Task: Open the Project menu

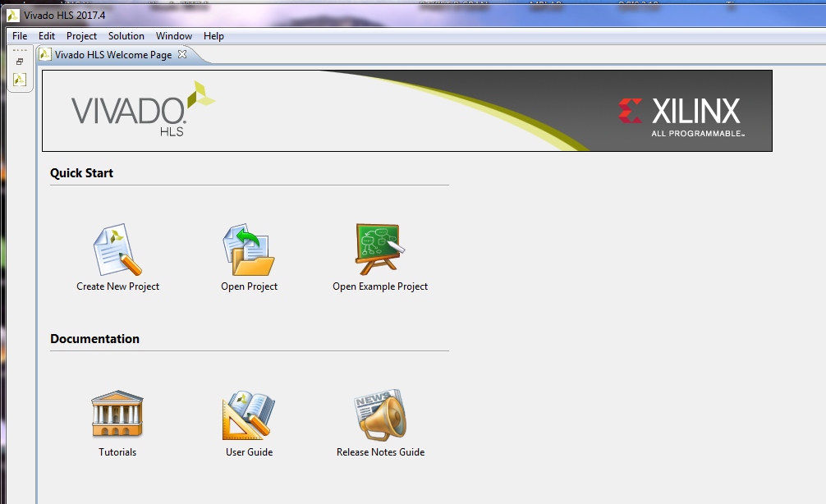Action: pyautogui.click(x=81, y=36)
